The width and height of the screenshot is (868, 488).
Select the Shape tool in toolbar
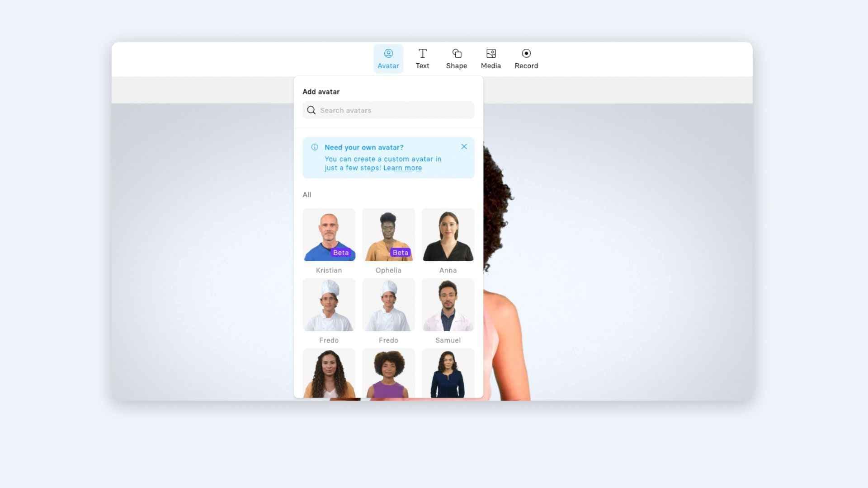[x=456, y=57]
